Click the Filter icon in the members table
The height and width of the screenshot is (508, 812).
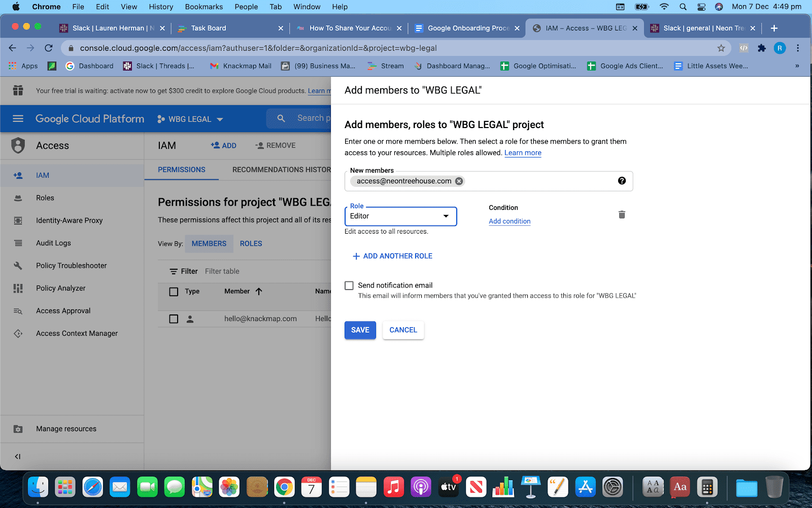pyautogui.click(x=174, y=271)
